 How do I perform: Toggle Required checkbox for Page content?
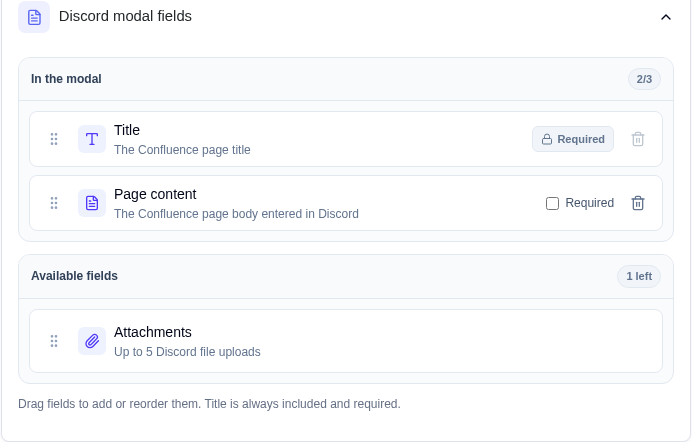(552, 203)
